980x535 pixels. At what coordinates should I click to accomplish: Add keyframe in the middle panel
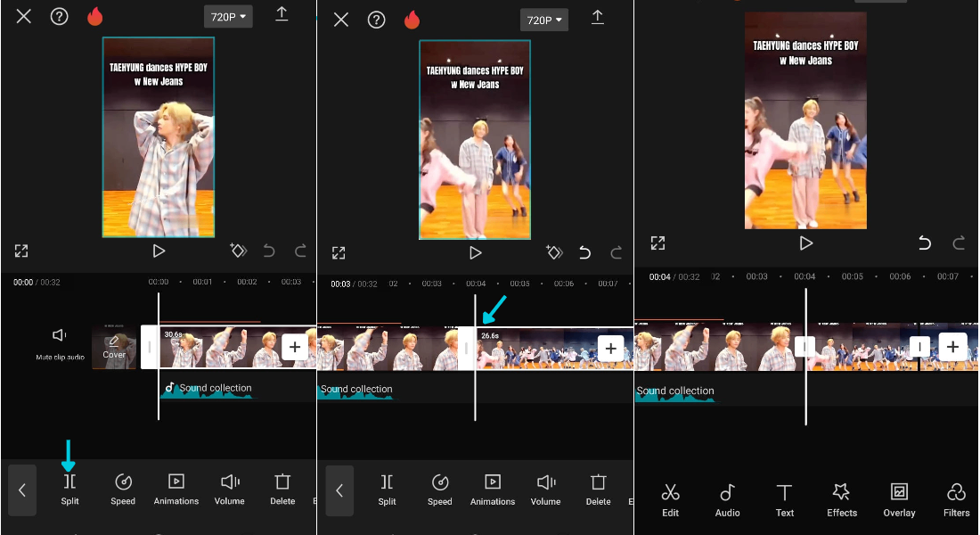tap(554, 253)
